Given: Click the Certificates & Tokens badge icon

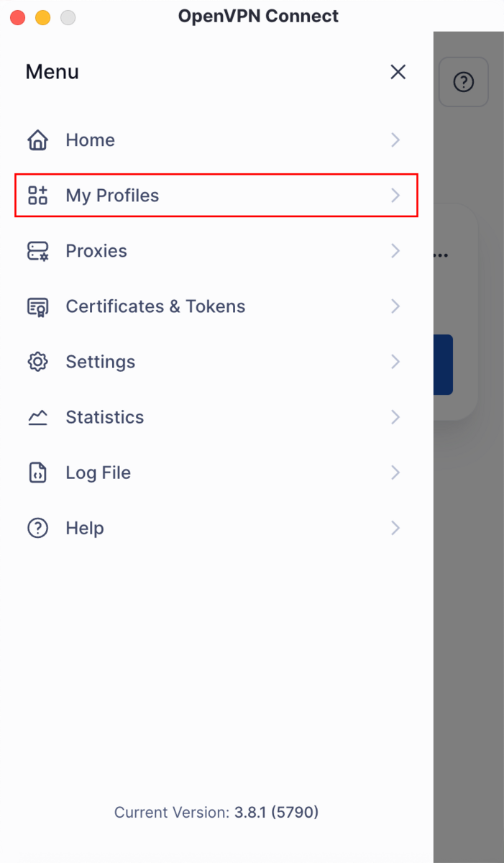Looking at the screenshot, I should point(37,306).
